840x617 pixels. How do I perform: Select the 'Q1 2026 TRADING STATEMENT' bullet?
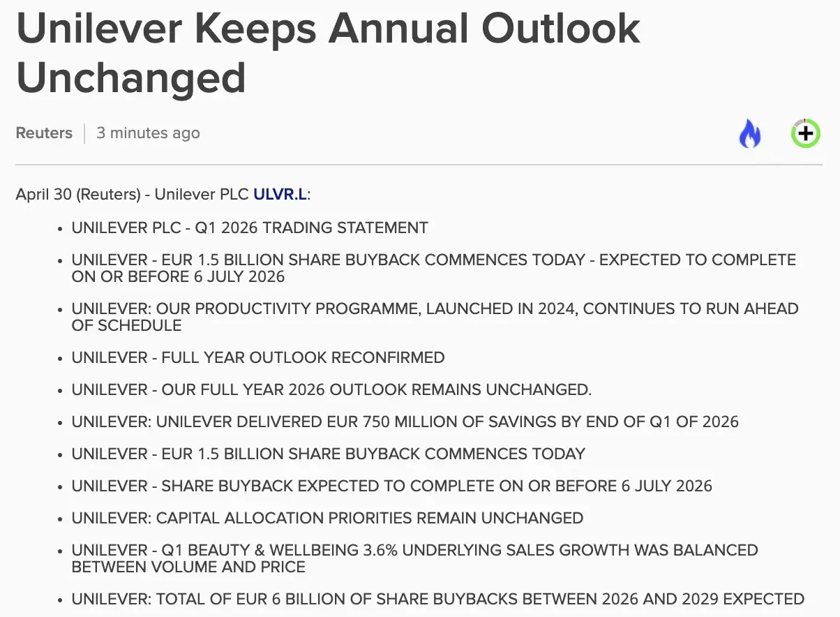pyautogui.click(x=250, y=228)
